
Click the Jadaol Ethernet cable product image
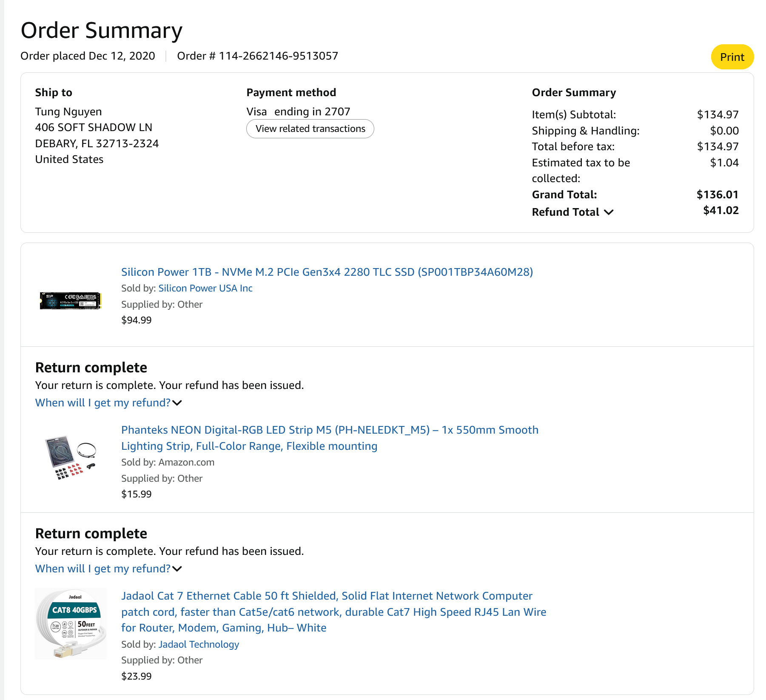click(x=71, y=623)
